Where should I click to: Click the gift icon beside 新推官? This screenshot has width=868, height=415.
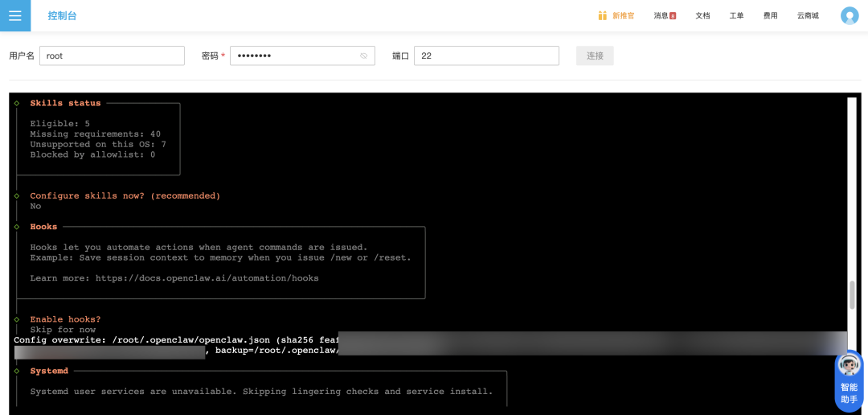coord(602,15)
